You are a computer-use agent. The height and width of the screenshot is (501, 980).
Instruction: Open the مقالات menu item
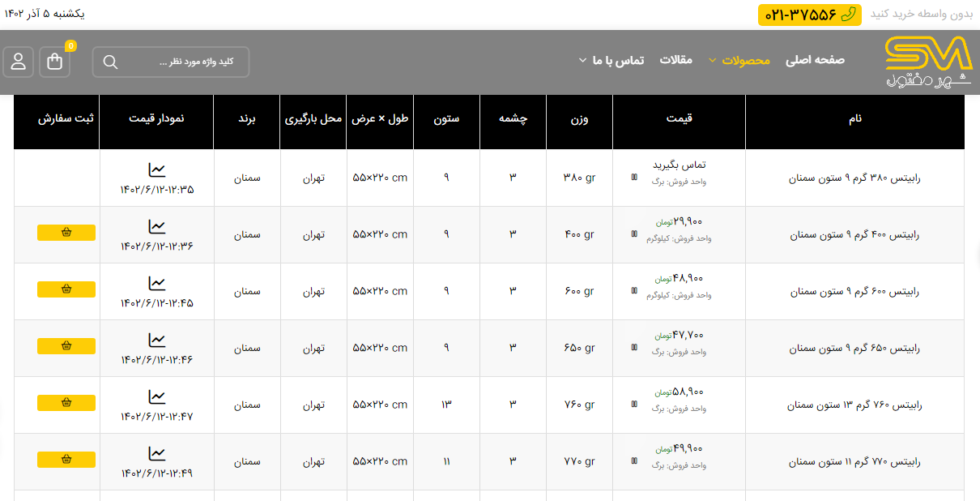click(x=675, y=60)
